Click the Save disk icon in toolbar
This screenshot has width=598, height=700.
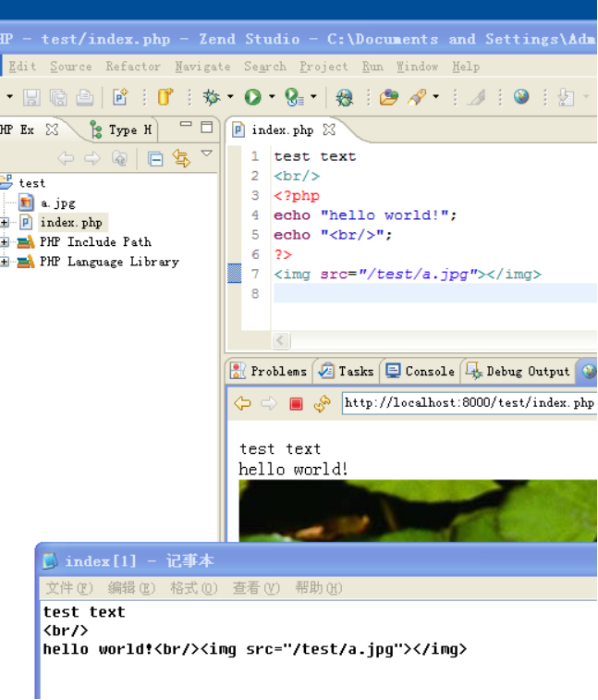(31, 97)
